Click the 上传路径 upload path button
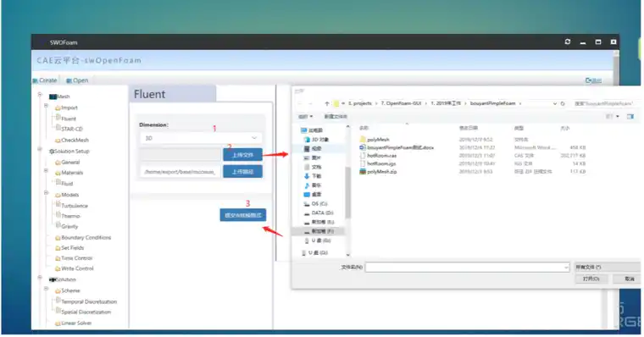 point(242,172)
